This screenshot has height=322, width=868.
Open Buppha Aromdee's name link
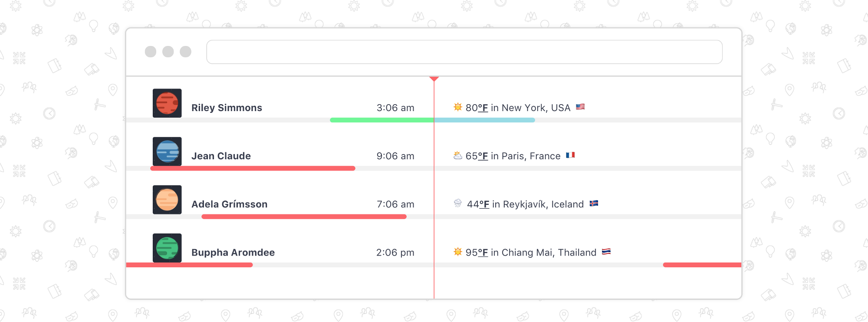tap(233, 252)
